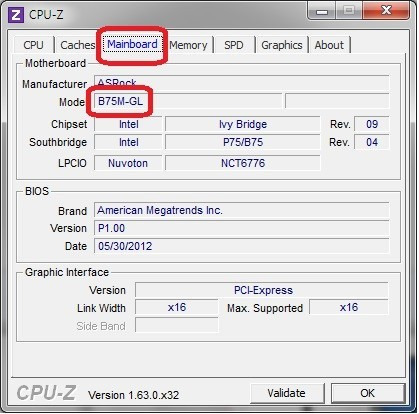Switch to the CPU tab
Screen dimensions: 419x414
click(33, 45)
